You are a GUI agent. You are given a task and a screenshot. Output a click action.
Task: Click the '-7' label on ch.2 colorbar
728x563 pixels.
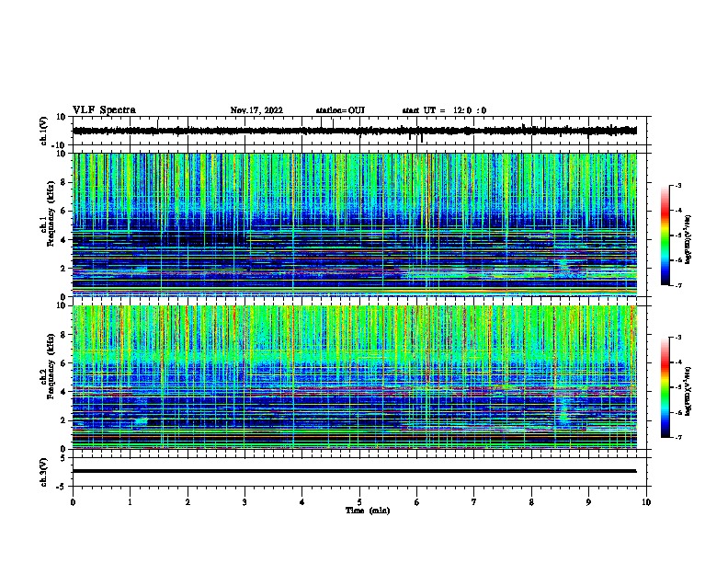click(x=677, y=438)
